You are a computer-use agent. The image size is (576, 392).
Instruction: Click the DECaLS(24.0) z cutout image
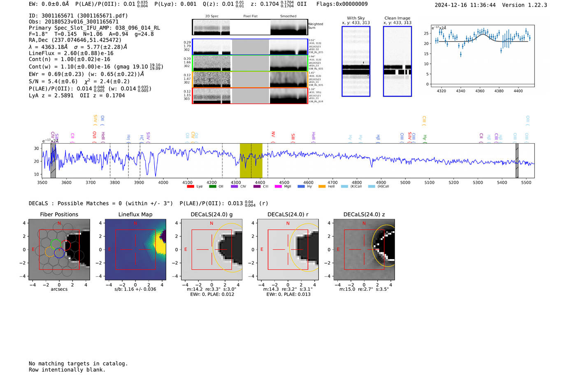[x=364, y=250]
